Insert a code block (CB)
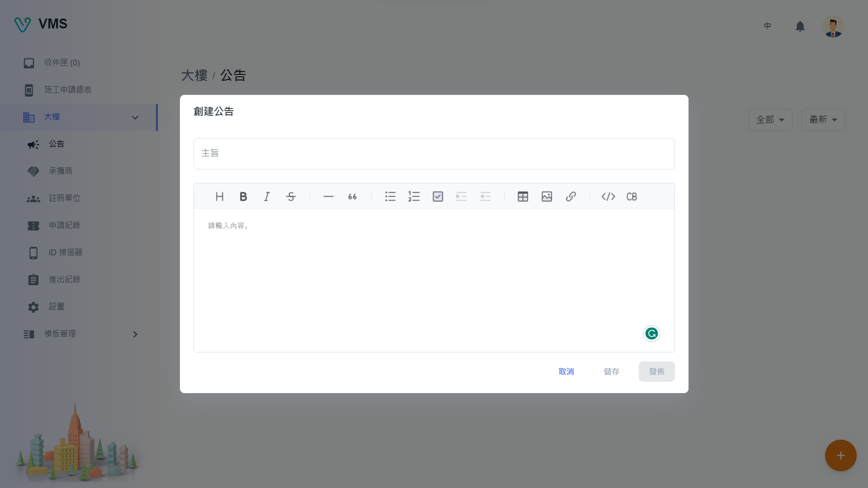The width and height of the screenshot is (868, 488). pos(632,197)
